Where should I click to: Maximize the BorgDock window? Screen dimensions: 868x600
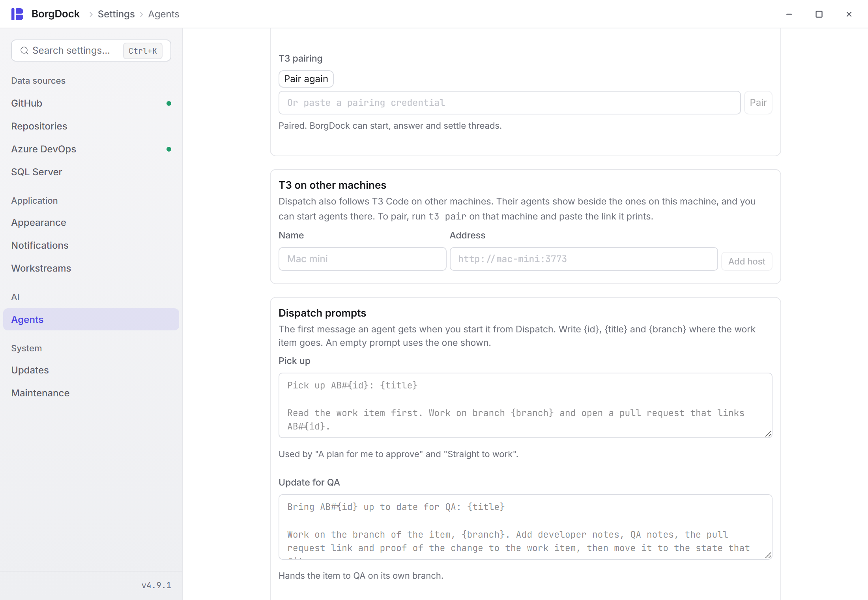(819, 14)
